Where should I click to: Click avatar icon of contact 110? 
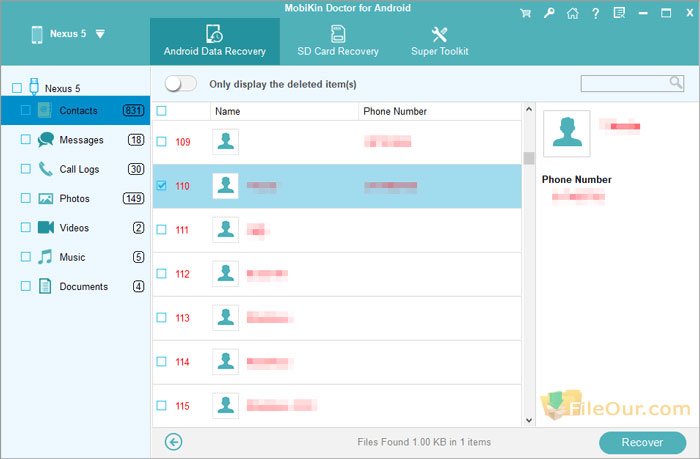[x=225, y=185]
